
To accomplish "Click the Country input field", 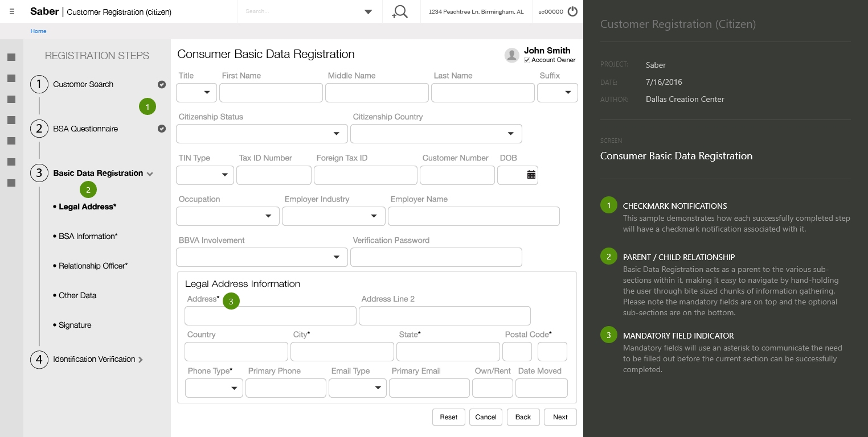I will 236,352.
